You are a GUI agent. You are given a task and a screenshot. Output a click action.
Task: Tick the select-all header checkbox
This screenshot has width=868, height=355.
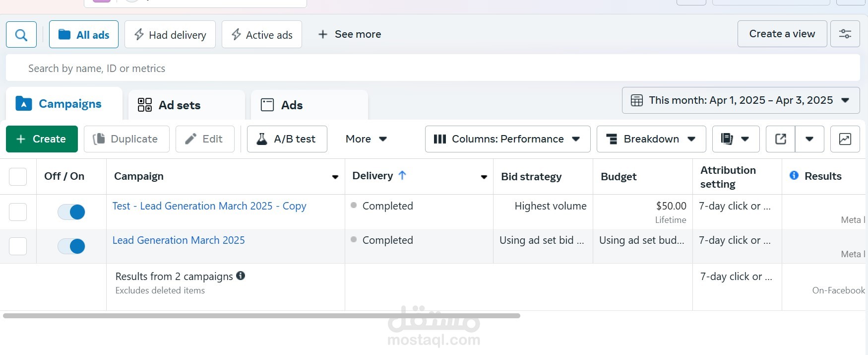tap(18, 177)
